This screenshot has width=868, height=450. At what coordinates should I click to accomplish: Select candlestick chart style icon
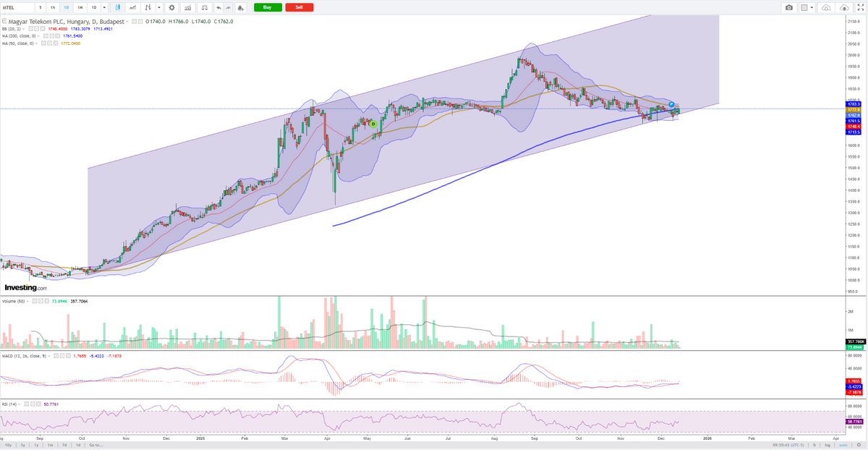tap(114, 7)
